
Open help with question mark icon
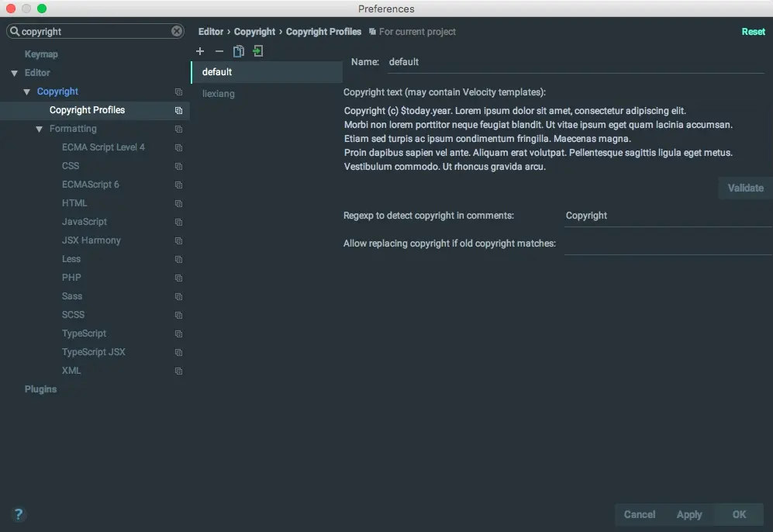point(19,514)
